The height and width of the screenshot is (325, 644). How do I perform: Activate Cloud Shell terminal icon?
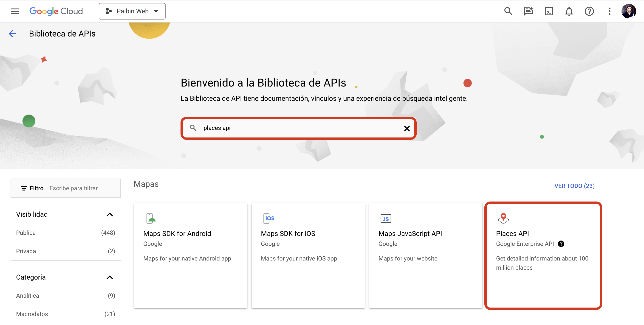[549, 11]
